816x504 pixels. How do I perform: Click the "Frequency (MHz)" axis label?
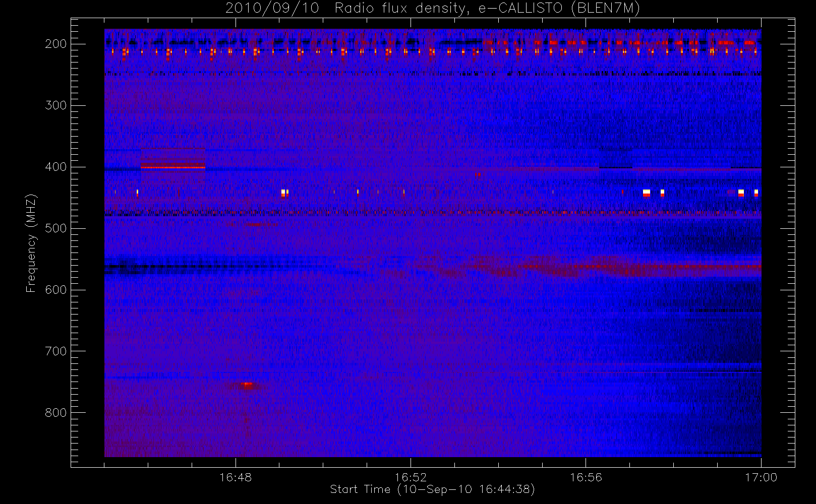click(31, 243)
